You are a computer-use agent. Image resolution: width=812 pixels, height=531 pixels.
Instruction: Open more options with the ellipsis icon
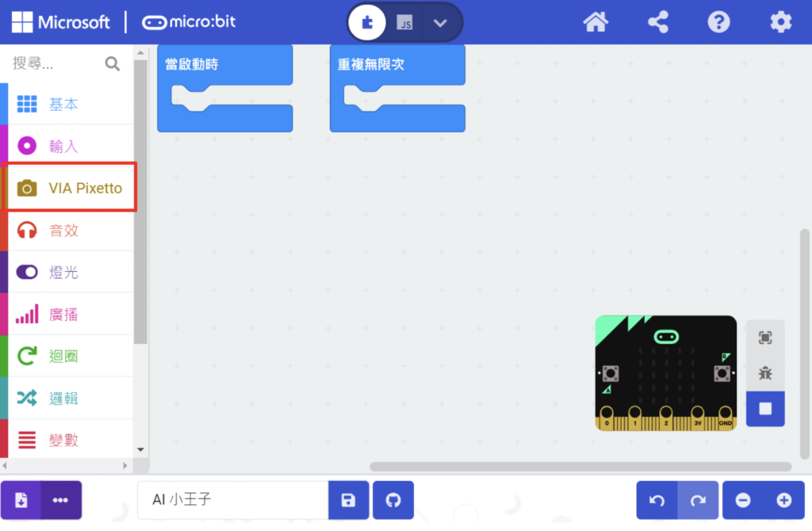pyautogui.click(x=59, y=500)
